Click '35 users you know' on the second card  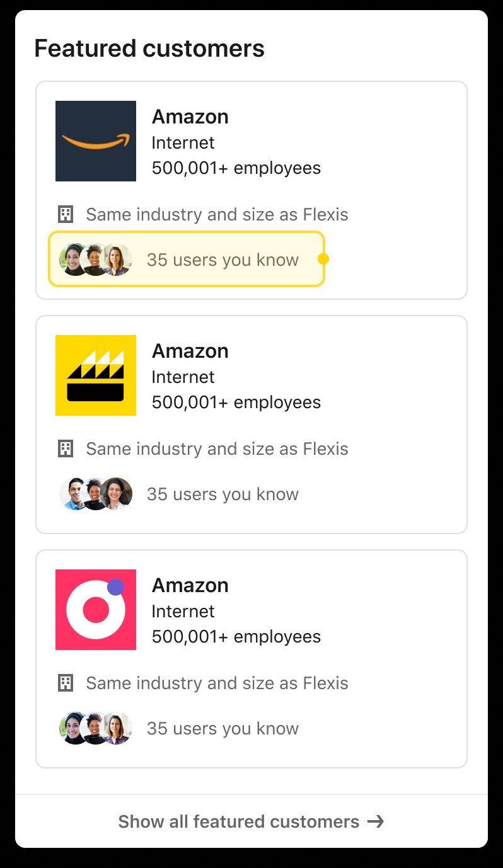pos(221,494)
